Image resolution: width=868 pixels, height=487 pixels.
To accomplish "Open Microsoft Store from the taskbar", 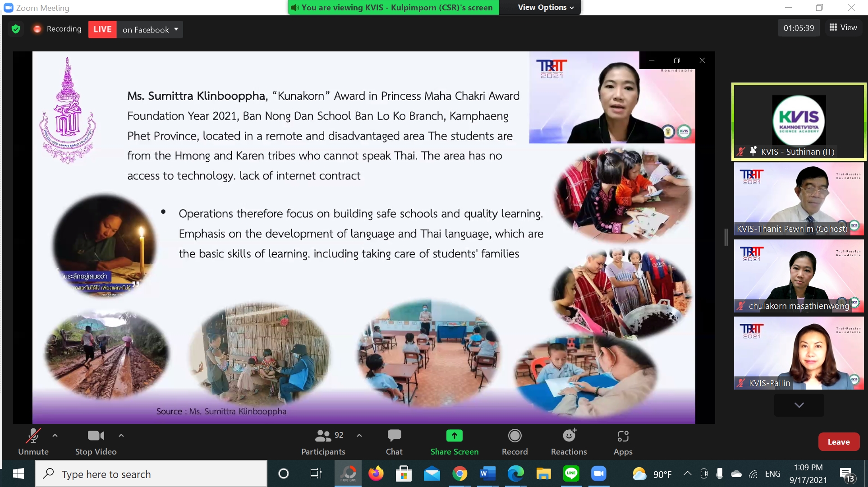I will click(x=404, y=473).
